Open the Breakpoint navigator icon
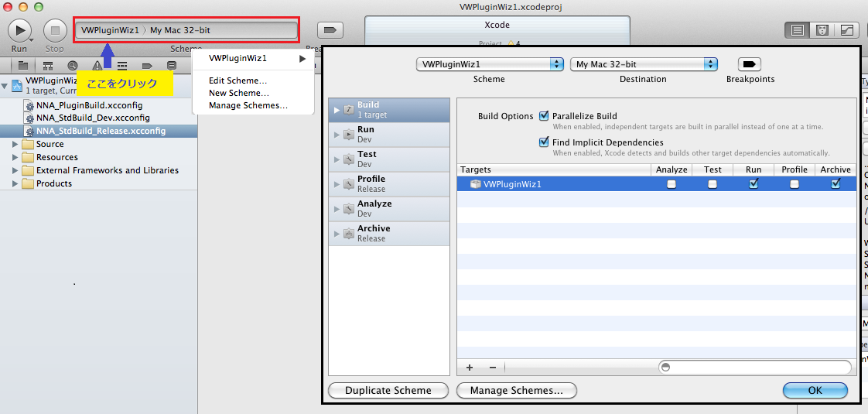868x414 pixels. click(147, 65)
